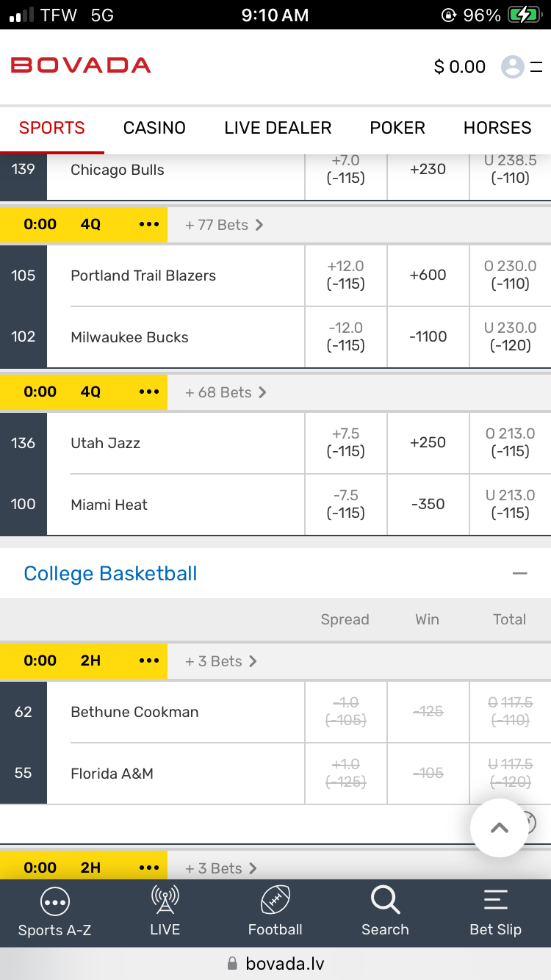Switch to the CASINO tab
The width and height of the screenshot is (551, 980).
pyautogui.click(x=154, y=128)
